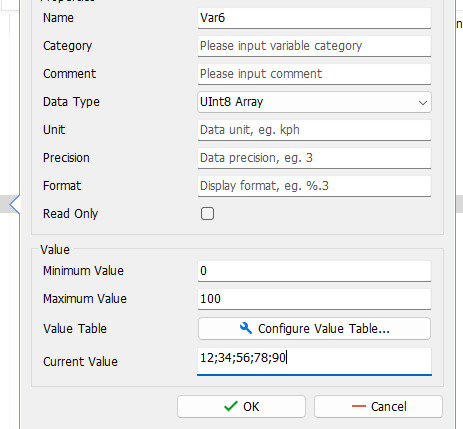Click into the Comment input field
The height and width of the screenshot is (429, 463).
tap(314, 74)
